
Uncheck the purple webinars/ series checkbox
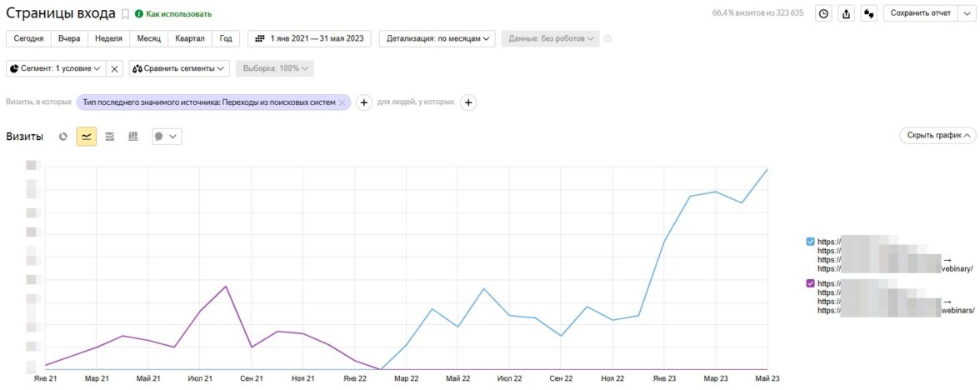tap(810, 283)
